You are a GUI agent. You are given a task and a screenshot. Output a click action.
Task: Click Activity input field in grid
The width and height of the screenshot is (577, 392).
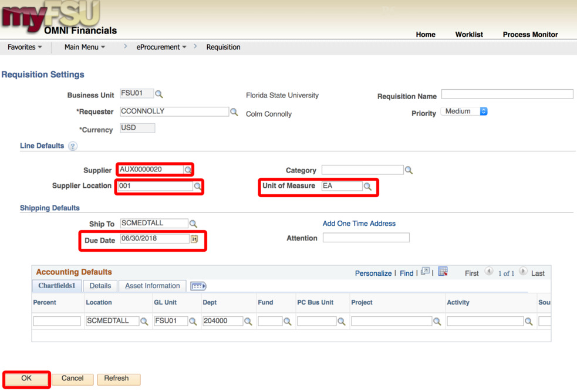[485, 321]
